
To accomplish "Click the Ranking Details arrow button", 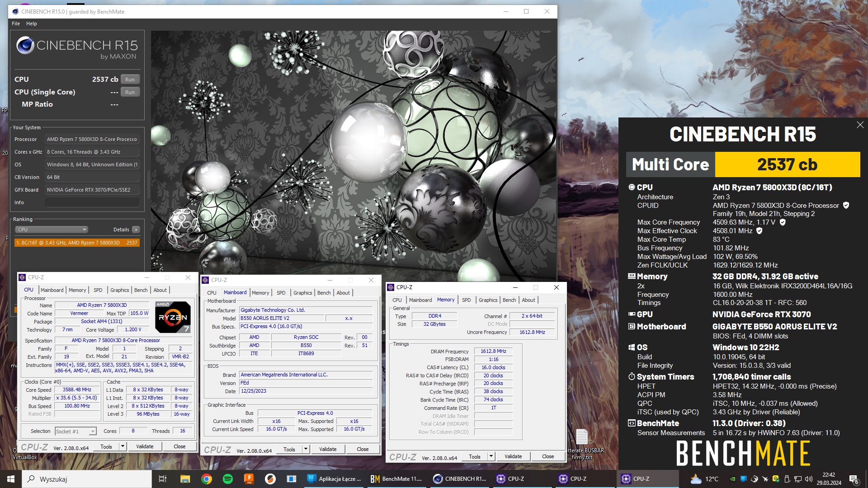I will pos(136,230).
